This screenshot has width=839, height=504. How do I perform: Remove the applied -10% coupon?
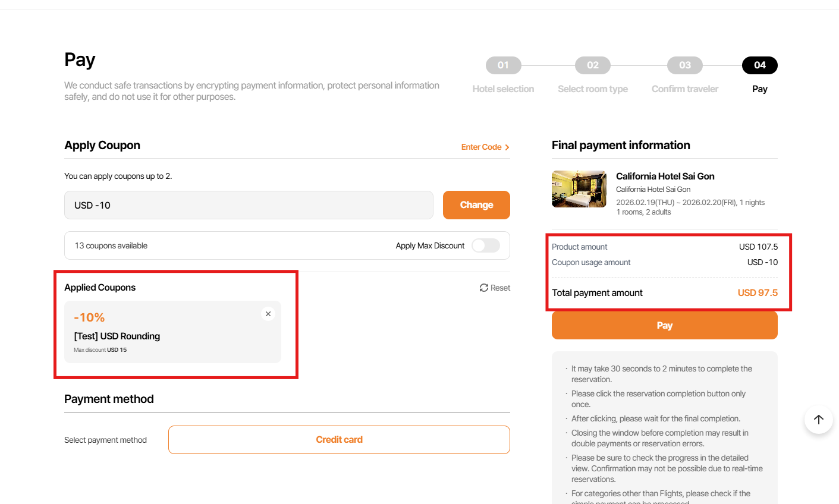(x=268, y=314)
